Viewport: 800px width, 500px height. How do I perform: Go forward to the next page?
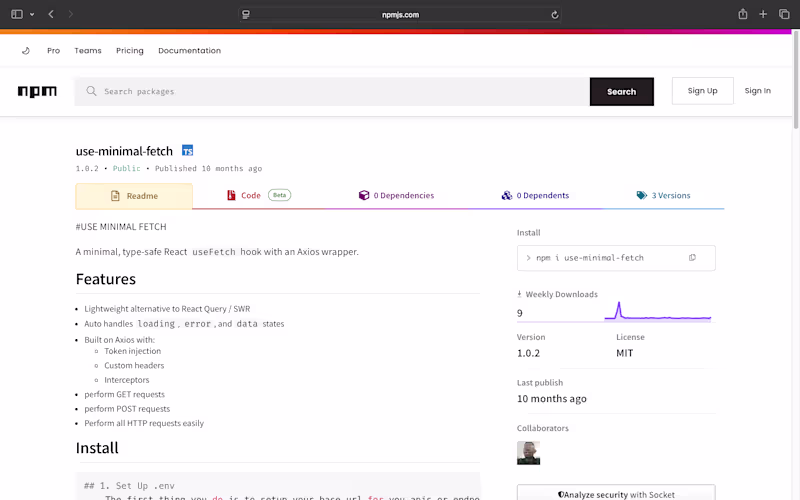[70, 14]
